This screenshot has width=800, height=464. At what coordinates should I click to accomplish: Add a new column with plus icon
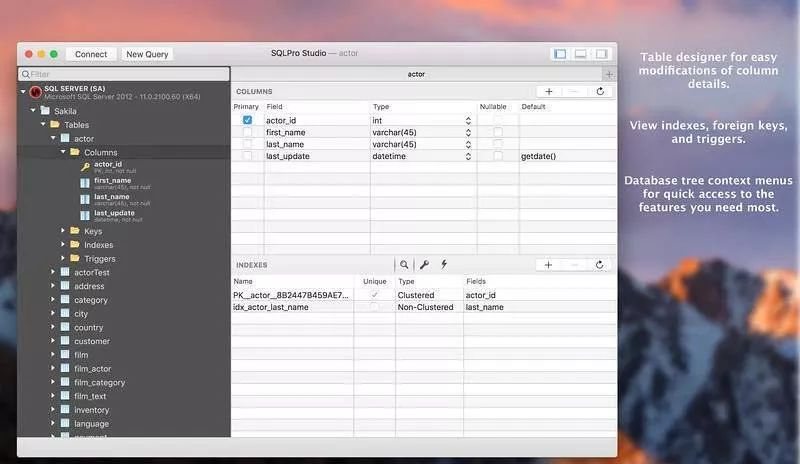tap(549, 91)
